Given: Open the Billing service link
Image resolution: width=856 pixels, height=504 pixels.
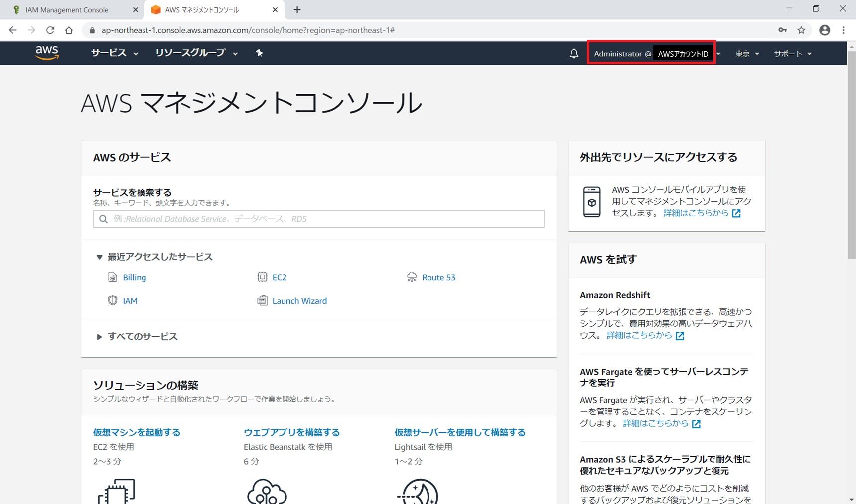Looking at the screenshot, I should coord(135,277).
